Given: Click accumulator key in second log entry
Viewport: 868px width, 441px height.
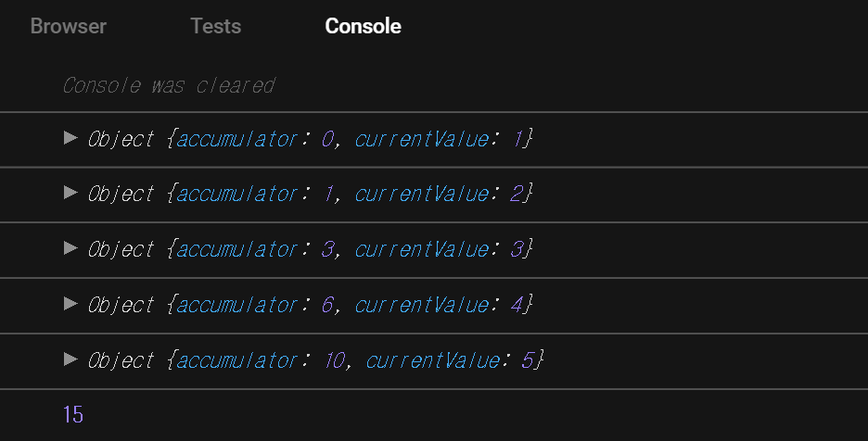Looking at the screenshot, I should (x=236, y=194).
